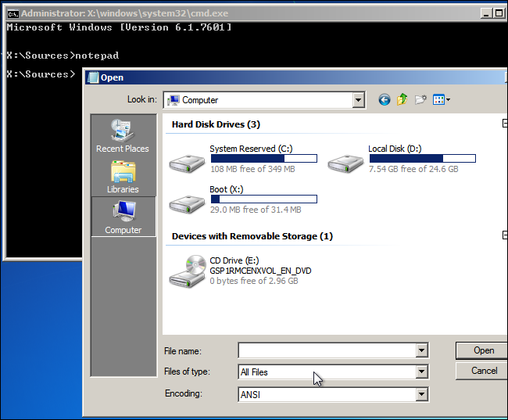The width and height of the screenshot is (508, 420).
Task: Open Recent Places in the sidebar
Action: 123,135
